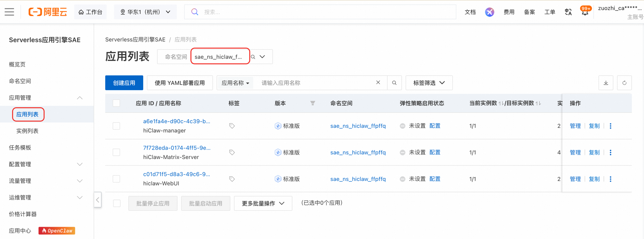Image resolution: width=644 pixels, height=239 pixels.
Task: Edit tags for hiClaw-Matrix-Server row
Action: click(x=232, y=152)
